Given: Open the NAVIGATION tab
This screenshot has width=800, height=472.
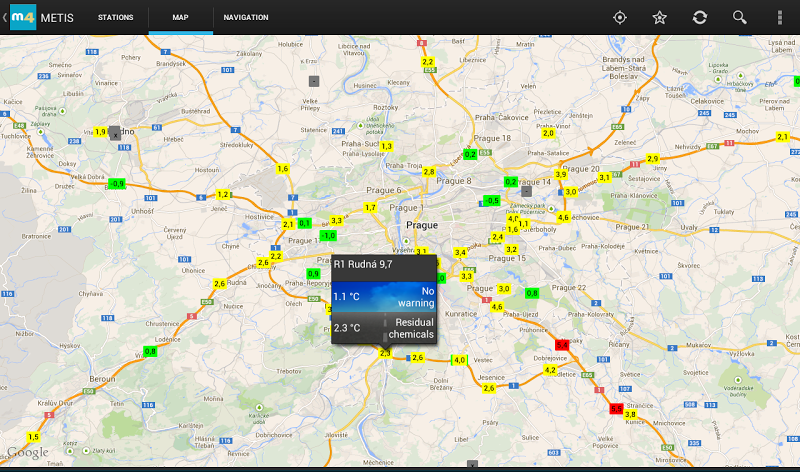Looking at the screenshot, I should click(x=246, y=17).
